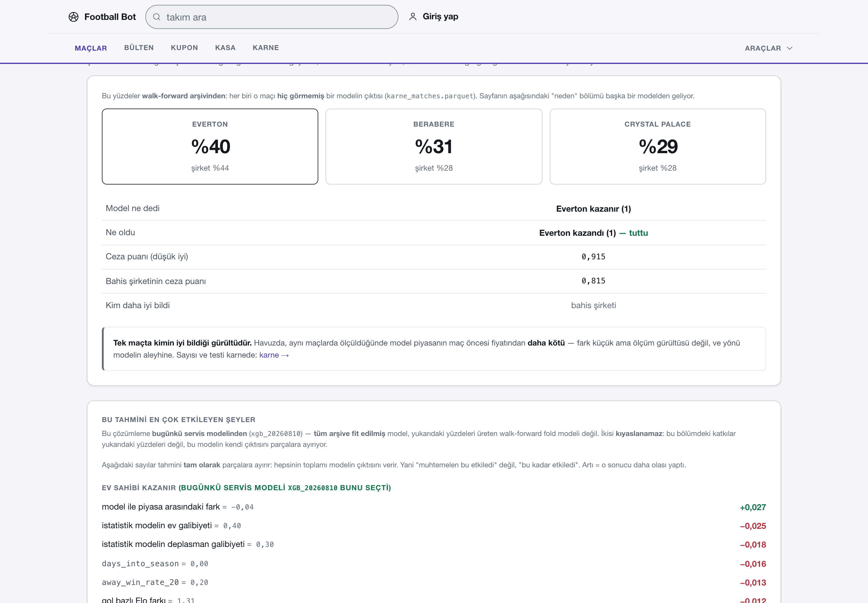
Task: Follow the karne → link
Action: pos(274,355)
